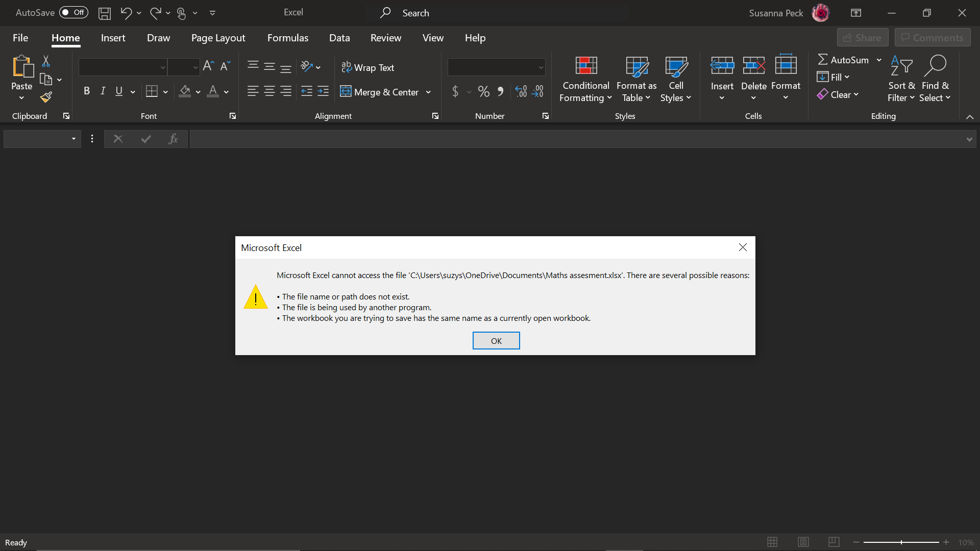The width and height of the screenshot is (980, 551).
Task: Click the Wrap Text icon
Action: 368,67
